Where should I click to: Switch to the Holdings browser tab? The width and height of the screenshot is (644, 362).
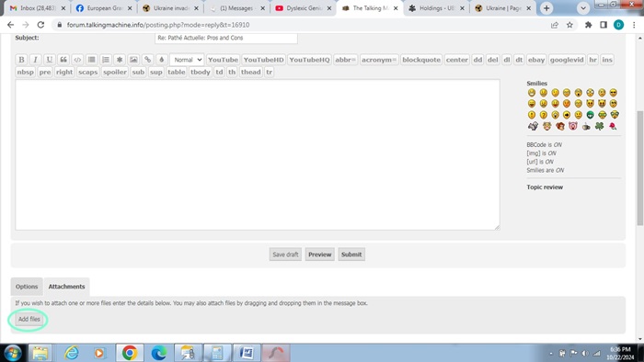tap(436, 8)
